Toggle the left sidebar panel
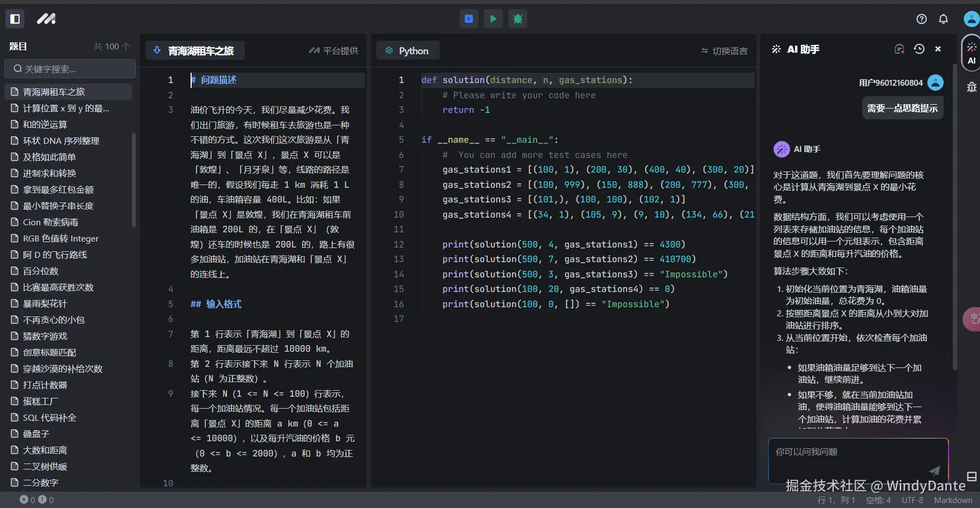Image resolution: width=980 pixels, height=508 pixels. [15, 19]
